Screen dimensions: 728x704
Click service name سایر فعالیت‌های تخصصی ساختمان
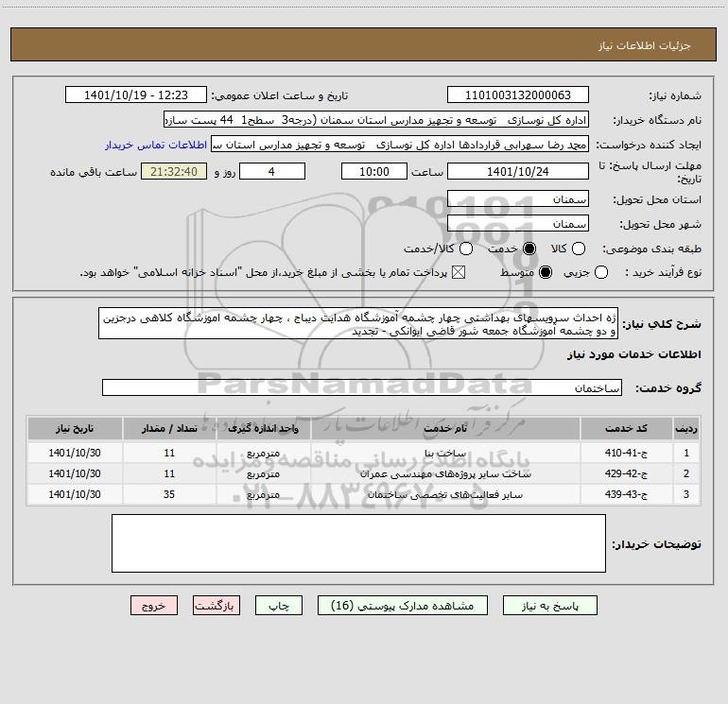click(445, 495)
